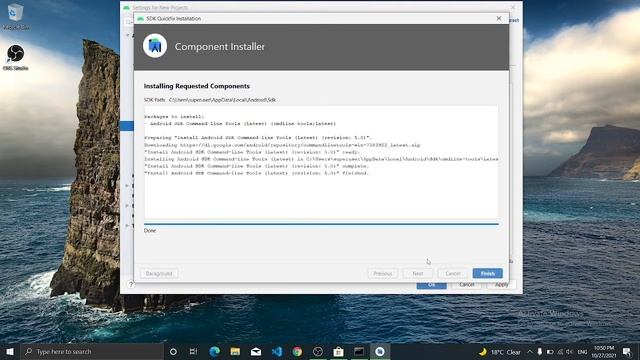Click OK in the Settings window behind

coord(431,285)
